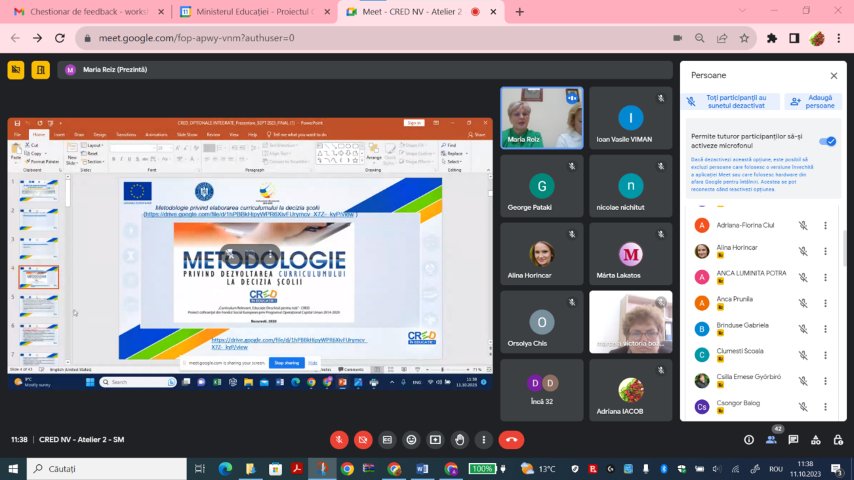Switch to Ministerul Educației browser tab
854x480 pixels.
click(252, 12)
